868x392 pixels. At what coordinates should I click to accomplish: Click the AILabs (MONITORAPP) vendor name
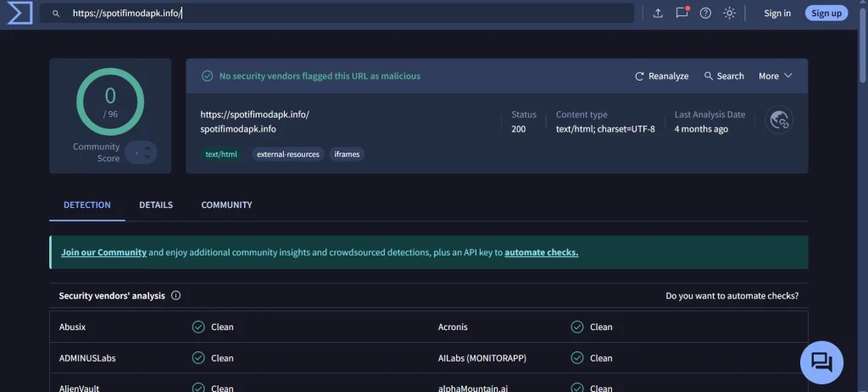tap(482, 358)
